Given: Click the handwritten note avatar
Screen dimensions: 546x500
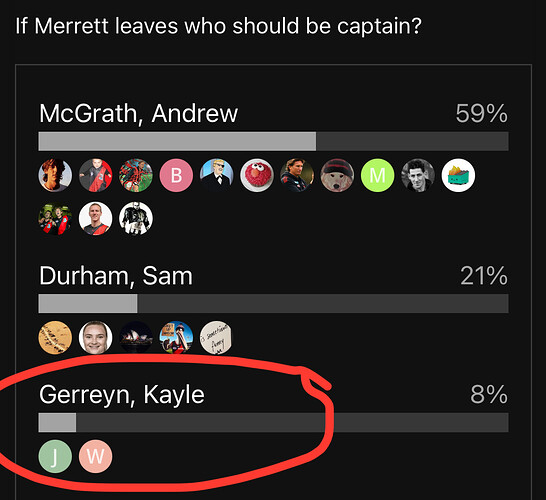Looking at the screenshot, I should click(216, 337).
